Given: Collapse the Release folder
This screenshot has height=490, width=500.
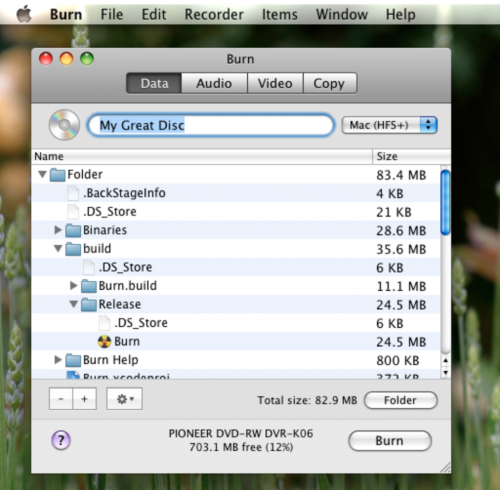Looking at the screenshot, I should (x=74, y=304).
